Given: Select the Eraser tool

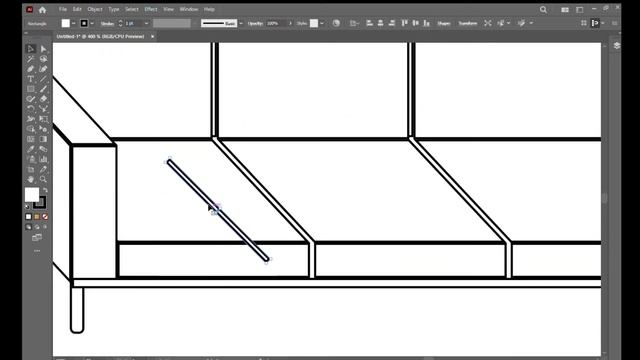Looking at the screenshot, I should [43, 99].
